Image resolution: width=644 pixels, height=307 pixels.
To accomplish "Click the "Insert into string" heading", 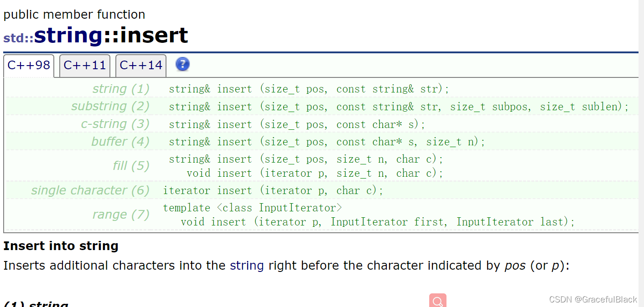I will click(61, 246).
